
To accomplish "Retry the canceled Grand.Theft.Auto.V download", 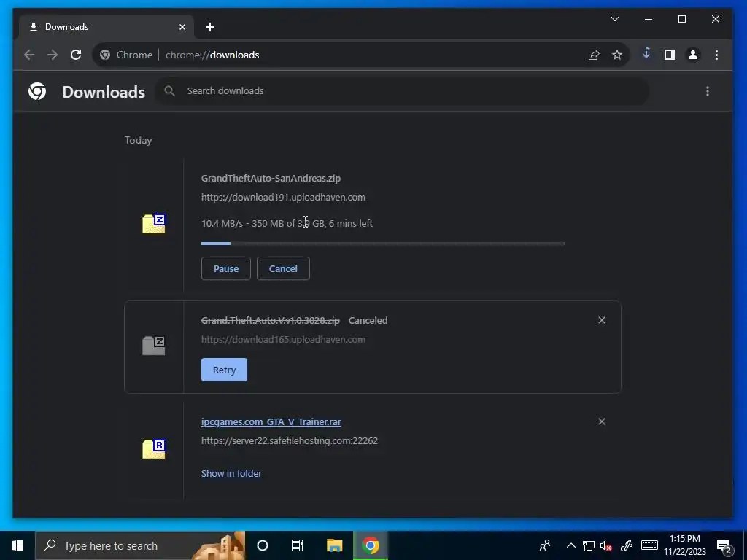I will pos(224,370).
